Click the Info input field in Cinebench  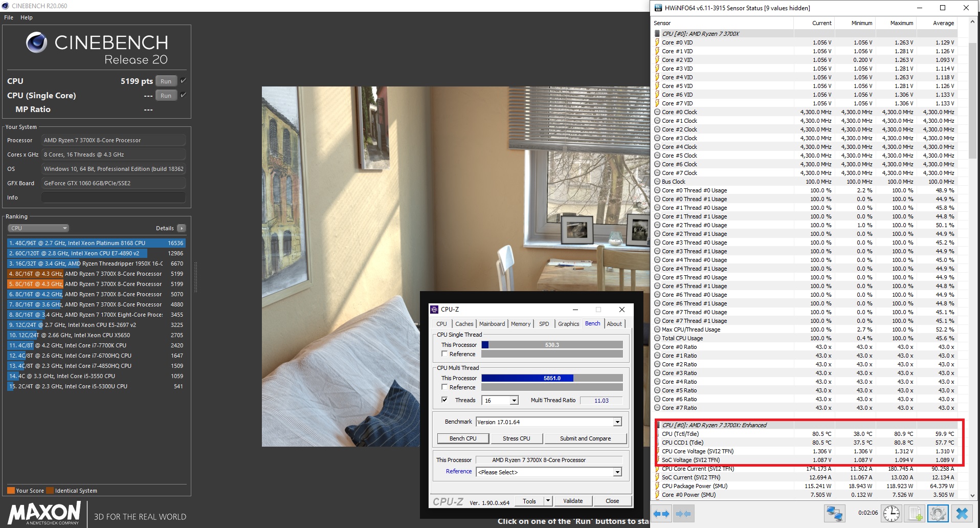(x=114, y=197)
